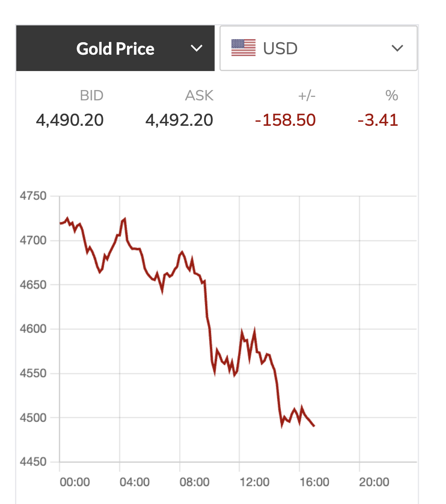The width and height of the screenshot is (446, 504).
Task: Click the +/- change column header
Action: [307, 95]
